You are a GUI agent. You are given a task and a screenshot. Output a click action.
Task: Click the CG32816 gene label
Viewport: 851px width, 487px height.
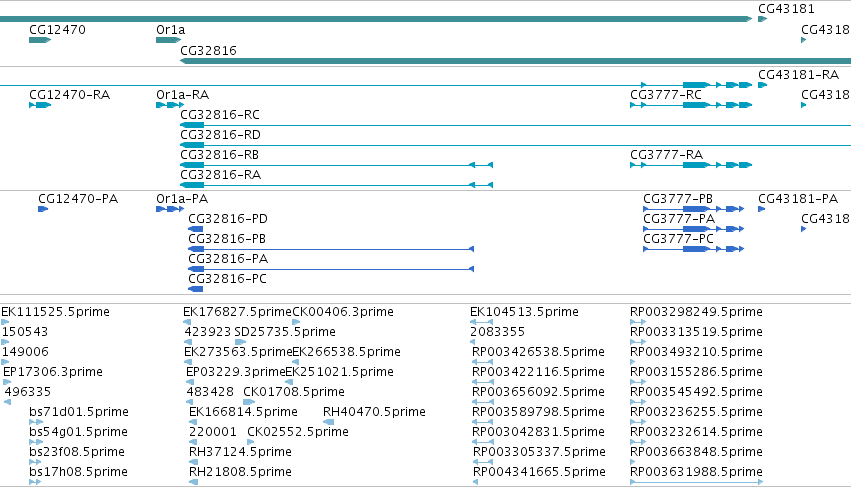coord(208,50)
